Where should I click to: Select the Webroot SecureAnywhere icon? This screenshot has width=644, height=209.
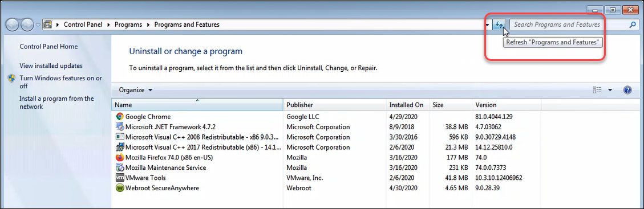[x=120, y=188]
